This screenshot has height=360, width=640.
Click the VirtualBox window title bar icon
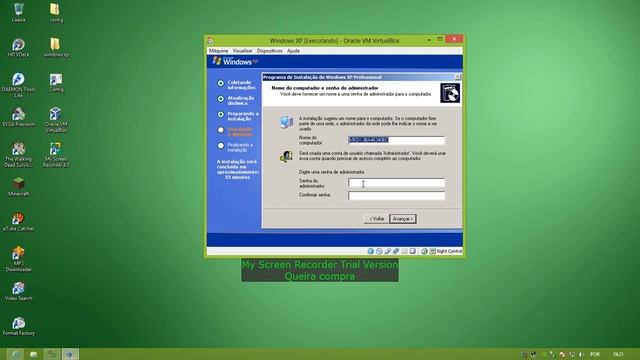[211, 40]
